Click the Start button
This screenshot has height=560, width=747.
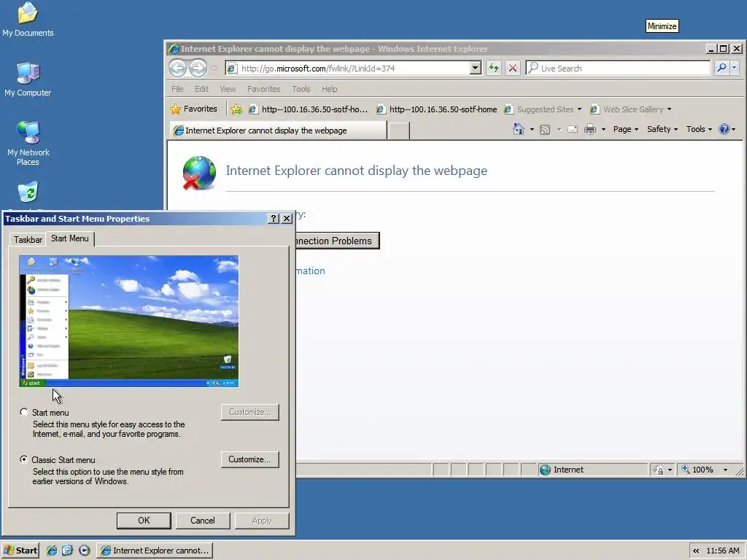coord(20,551)
